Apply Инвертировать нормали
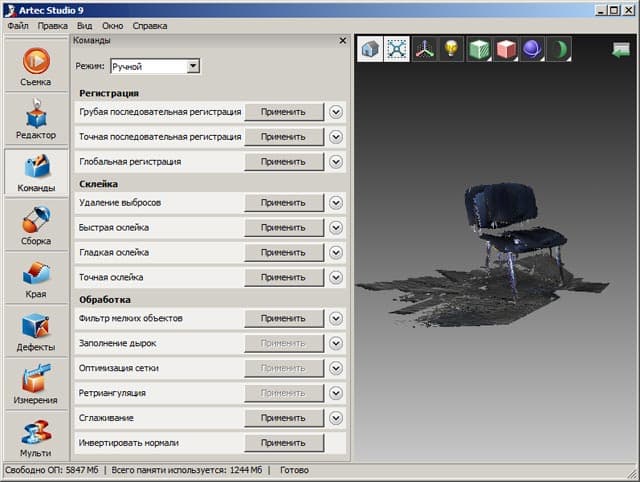 pyautogui.click(x=284, y=442)
